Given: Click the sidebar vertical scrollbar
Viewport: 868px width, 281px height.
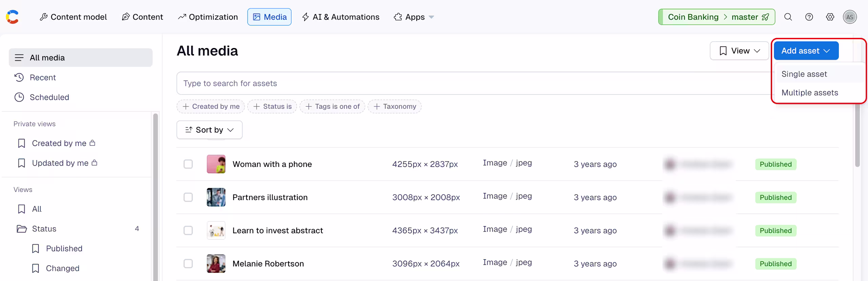Looking at the screenshot, I should (156, 197).
